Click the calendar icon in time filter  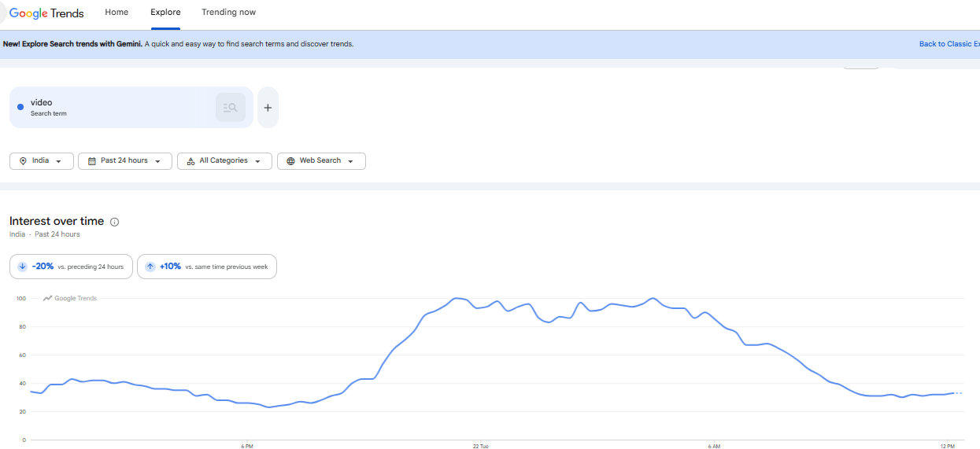[91, 161]
